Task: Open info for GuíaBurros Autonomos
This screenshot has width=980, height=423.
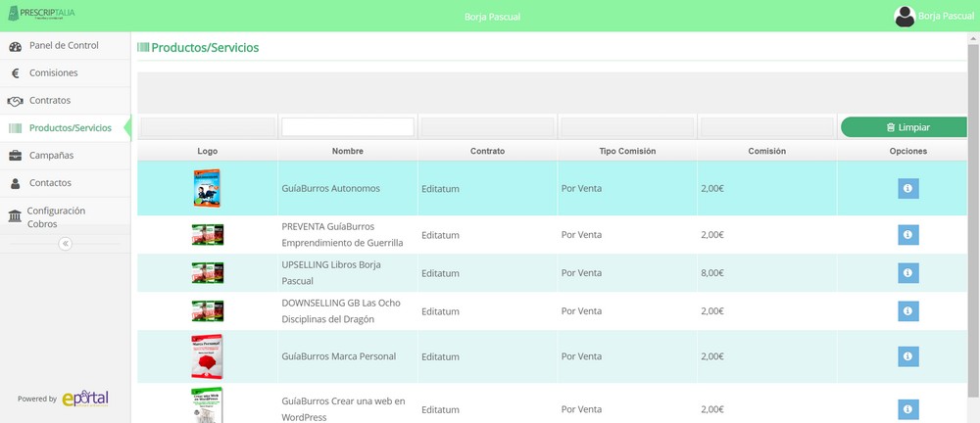Action: coord(907,188)
